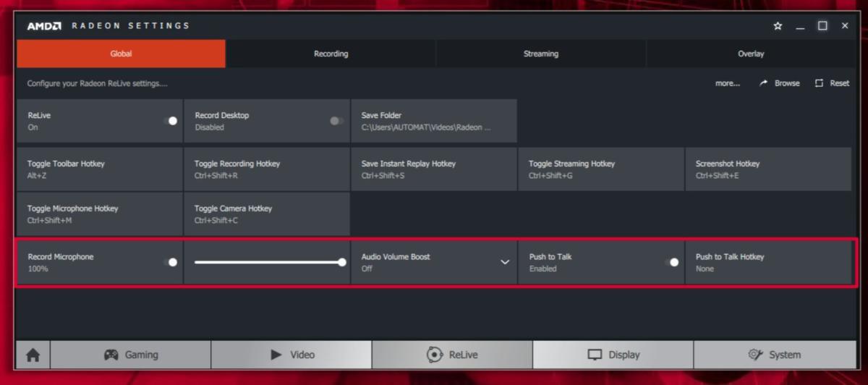Edit the Toggle Camera Hotkey
Image resolution: width=868 pixels, height=385 pixels.
pos(267,213)
